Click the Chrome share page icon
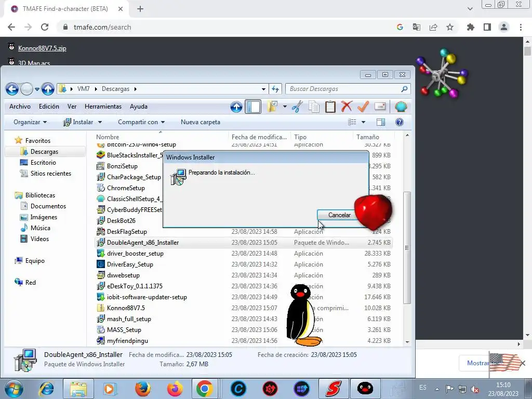 point(433,27)
